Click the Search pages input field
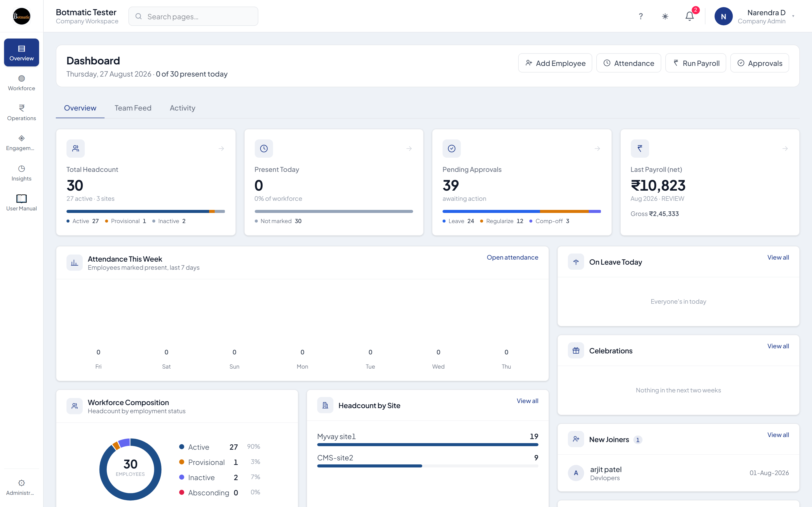The image size is (812, 507). point(193,16)
